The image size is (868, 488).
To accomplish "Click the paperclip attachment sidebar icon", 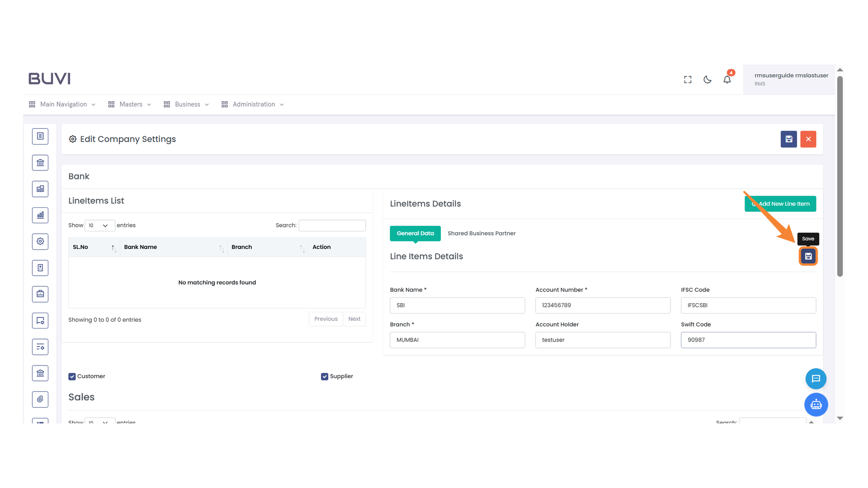I will pyautogui.click(x=40, y=399).
